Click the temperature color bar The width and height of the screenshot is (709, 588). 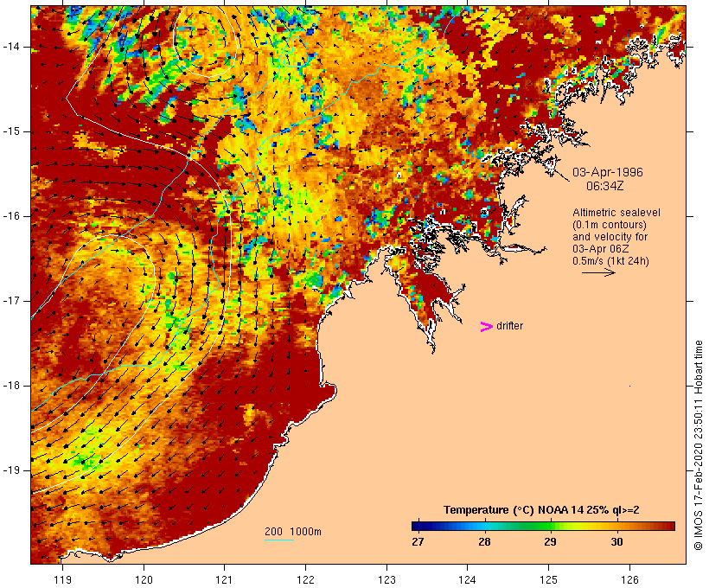543,526
